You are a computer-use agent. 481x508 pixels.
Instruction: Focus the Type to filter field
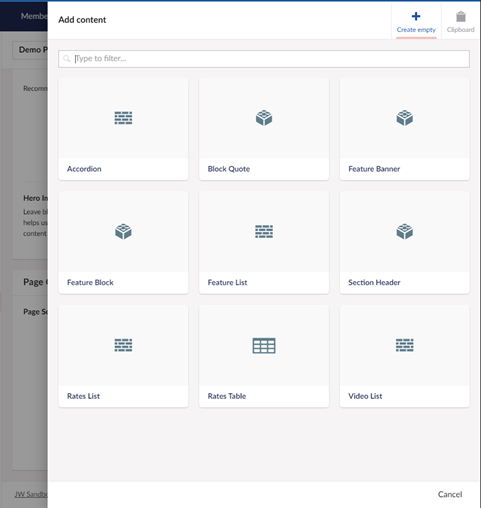[x=264, y=59]
